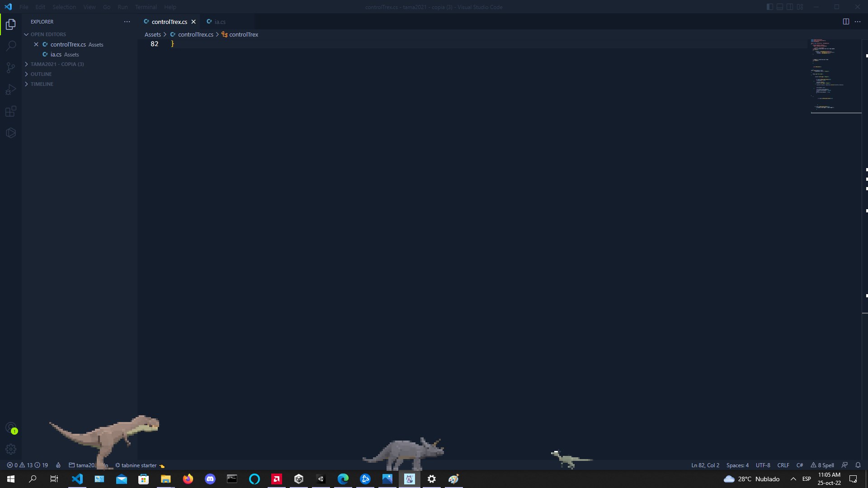This screenshot has height=488, width=868.
Task: Open the Manage gear menu
Action: (11, 449)
